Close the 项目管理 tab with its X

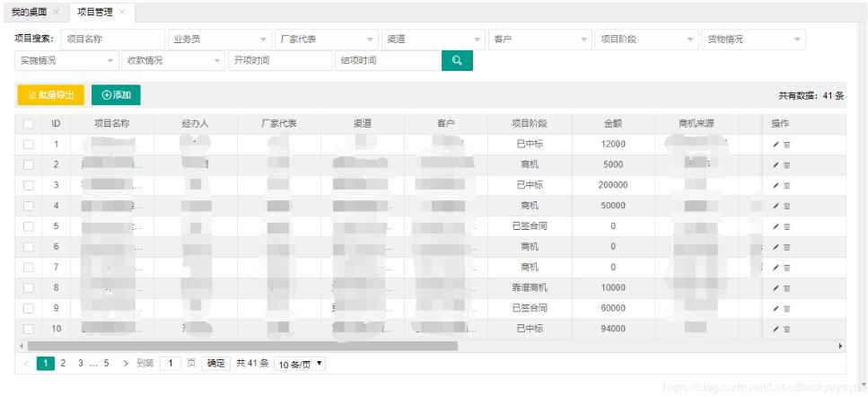click(122, 12)
